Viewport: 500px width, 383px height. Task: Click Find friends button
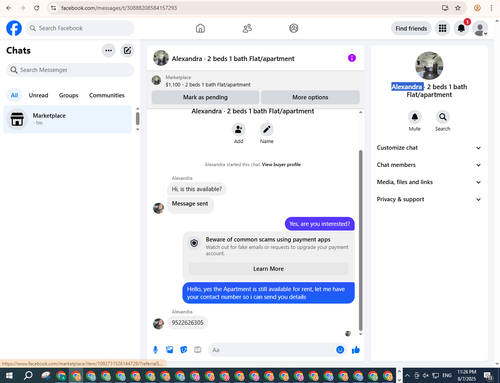(411, 28)
